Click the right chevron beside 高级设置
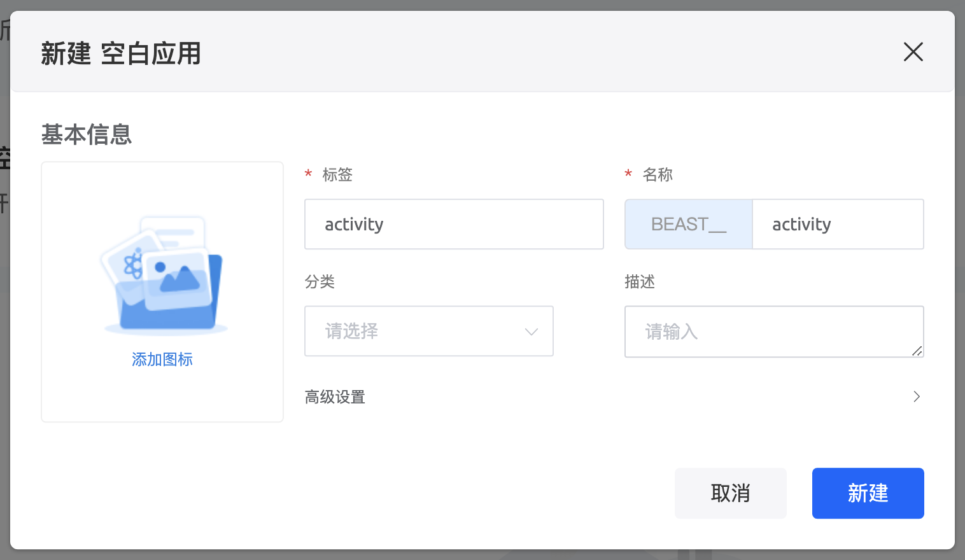This screenshot has width=965, height=560. (917, 397)
